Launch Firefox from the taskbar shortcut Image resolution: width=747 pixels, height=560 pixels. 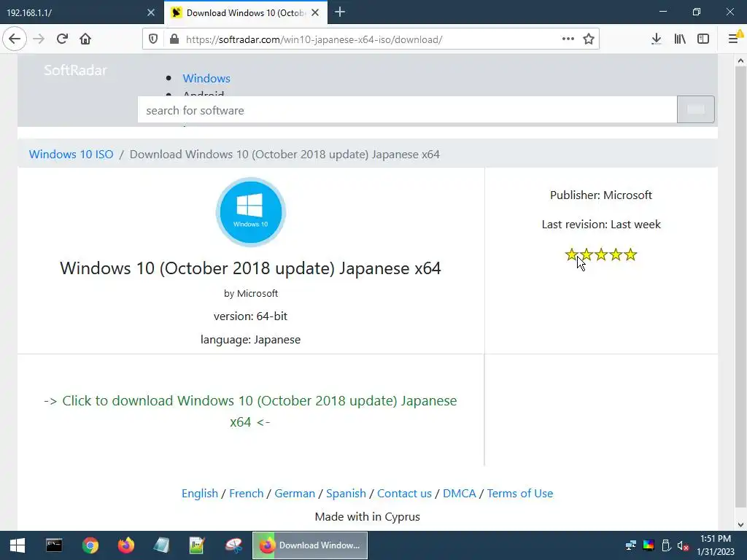pyautogui.click(x=125, y=545)
